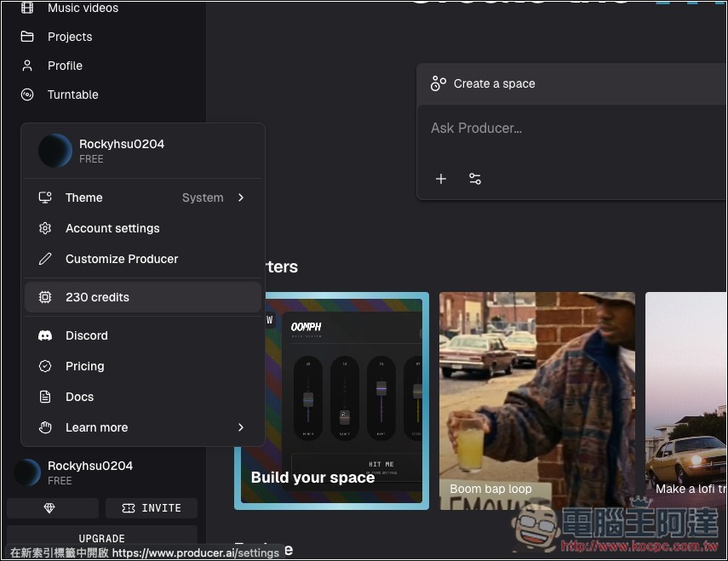Click the Create a space bubbles icon
The width and height of the screenshot is (728, 561).
(439, 83)
